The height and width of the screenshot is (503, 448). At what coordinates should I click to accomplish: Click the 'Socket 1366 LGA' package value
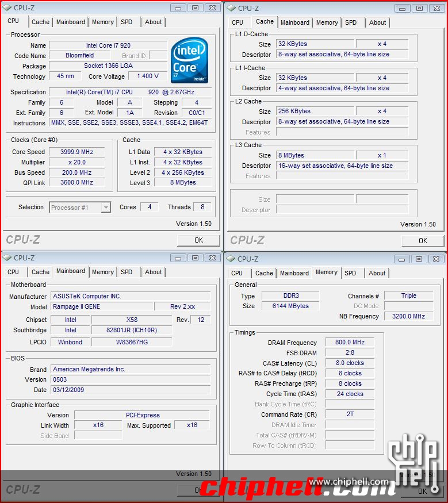[108, 66]
